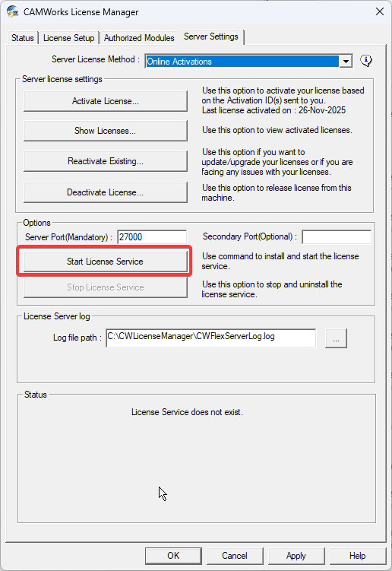Click into the Server Port field
The width and height of the screenshot is (392, 571).
tap(152, 237)
